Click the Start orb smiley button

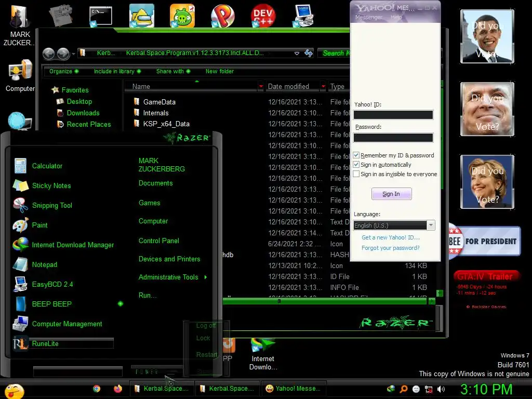14,391
